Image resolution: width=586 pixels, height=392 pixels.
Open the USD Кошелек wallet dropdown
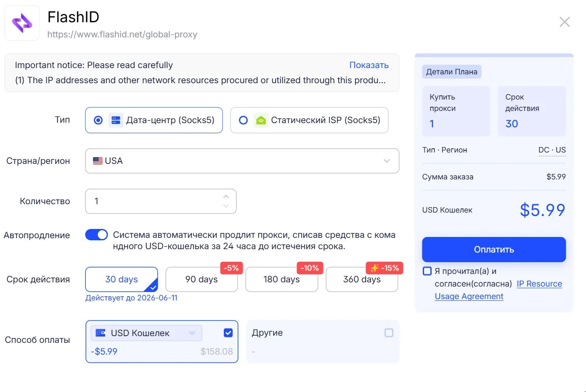tap(146, 333)
